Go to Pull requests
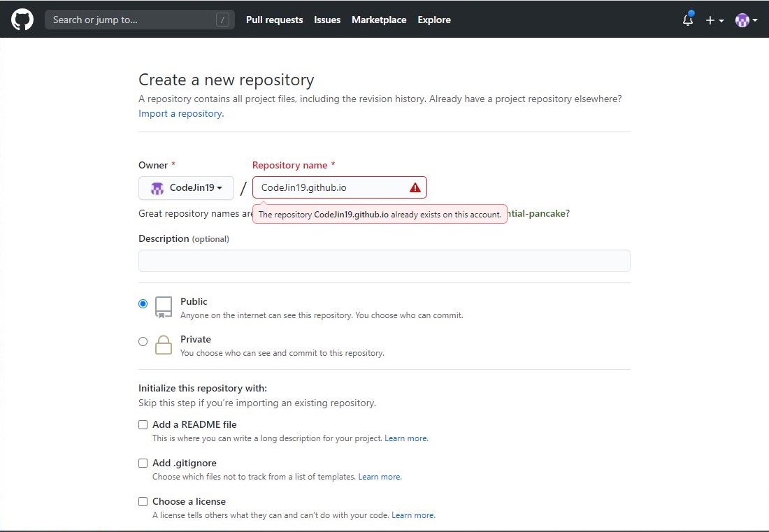 click(x=274, y=20)
